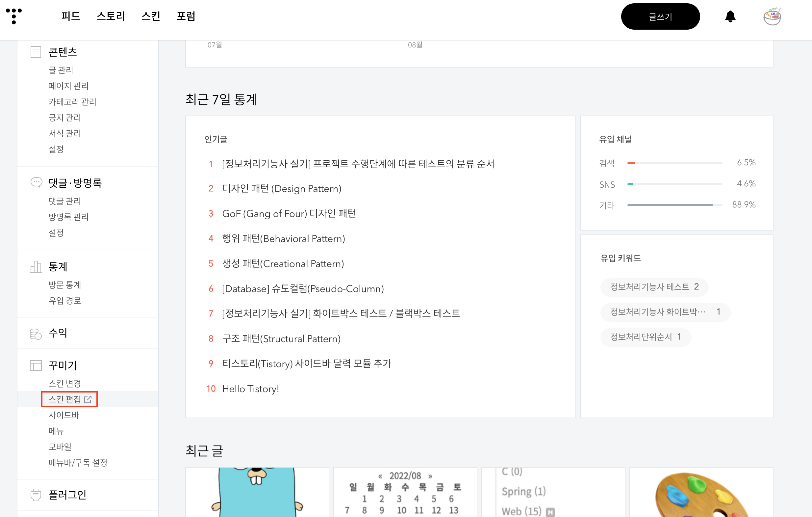Switch to the 스토리 menu

coord(111,16)
